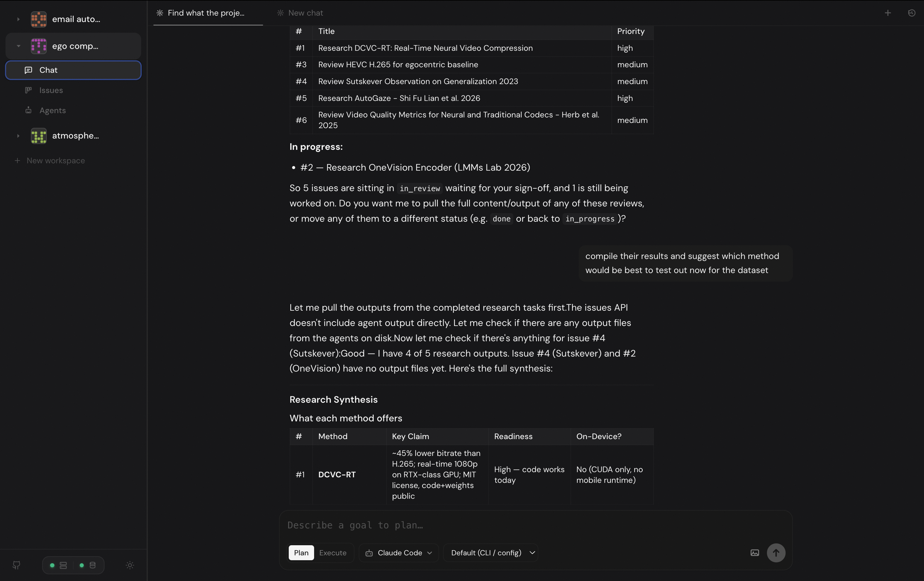The image size is (924, 581).
Task: Click the server status icon
Action: click(x=63, y=565)
